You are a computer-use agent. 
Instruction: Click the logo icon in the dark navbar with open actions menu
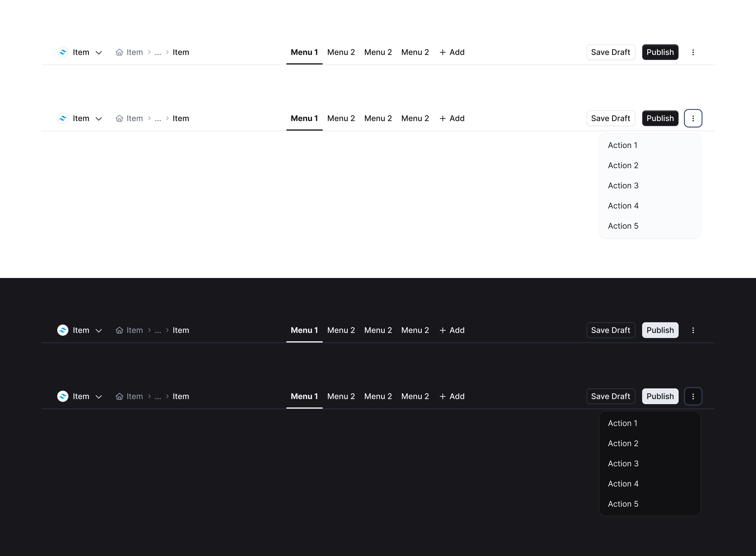coord(63,396)
